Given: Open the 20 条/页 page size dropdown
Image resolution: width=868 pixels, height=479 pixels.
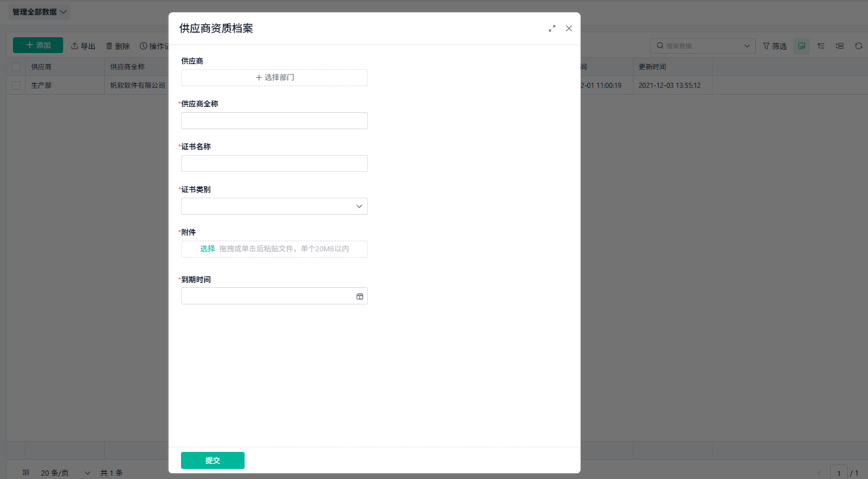Looking at the screenshot, I should [65, 472].
